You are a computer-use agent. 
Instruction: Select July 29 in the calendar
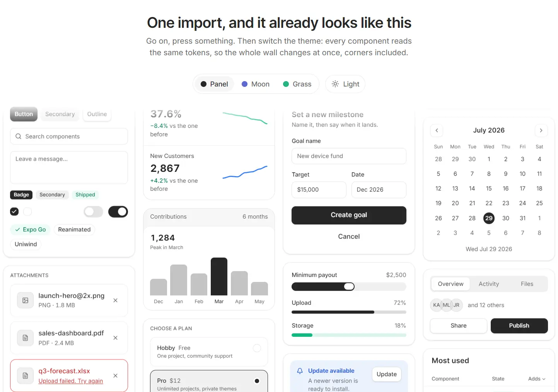click(x=489, y=218)
